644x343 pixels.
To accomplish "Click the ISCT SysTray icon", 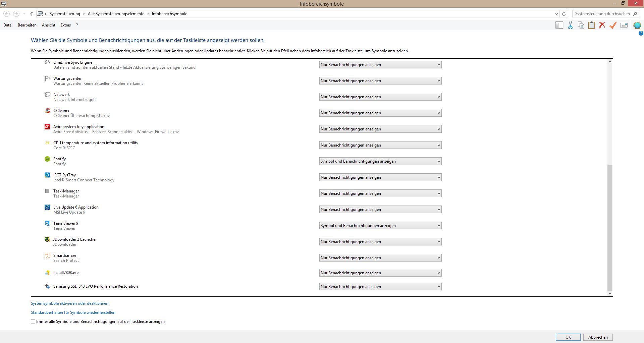I will pyautogui.click(x=47, y=175).
